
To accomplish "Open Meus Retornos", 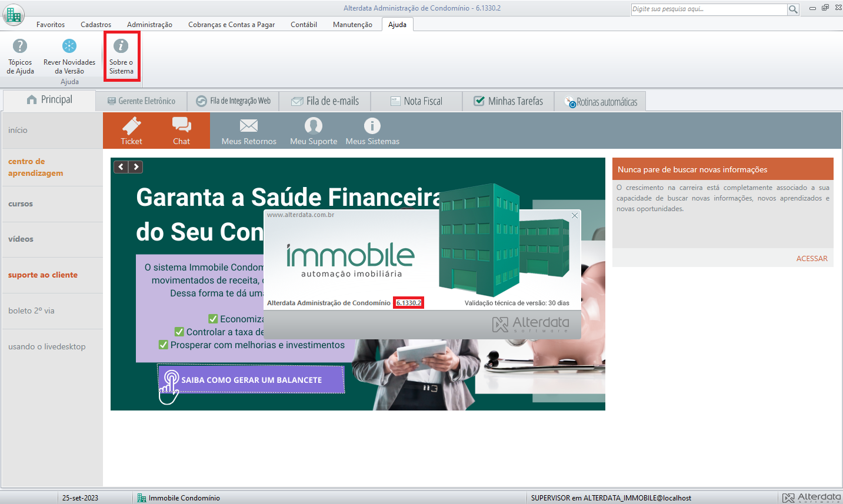I will point(249,131).
